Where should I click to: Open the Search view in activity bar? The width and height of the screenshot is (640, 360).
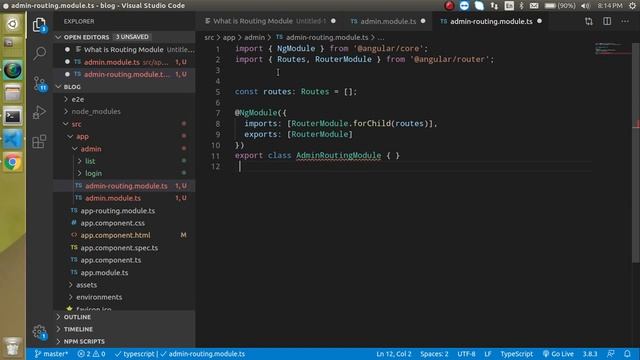[40, 53]
